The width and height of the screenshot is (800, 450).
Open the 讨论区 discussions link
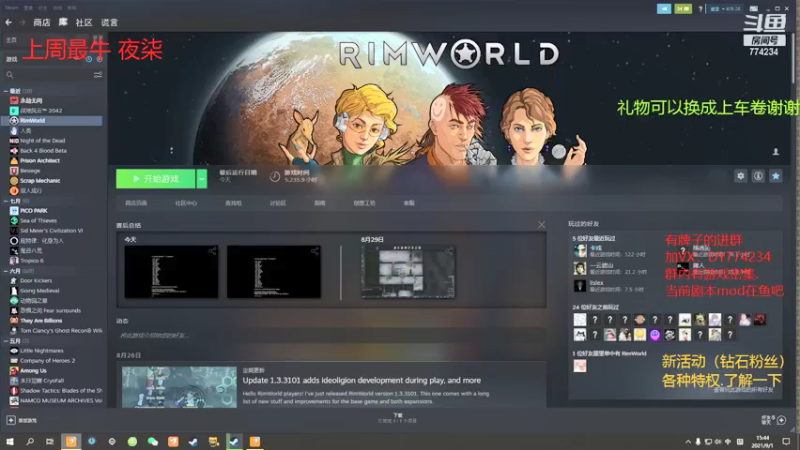[278, 203]
